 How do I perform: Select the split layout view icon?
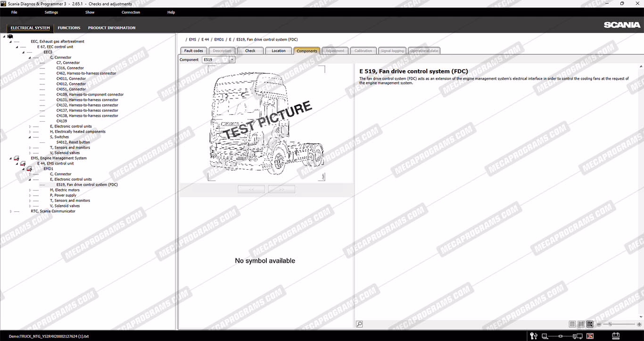(590, 324)
